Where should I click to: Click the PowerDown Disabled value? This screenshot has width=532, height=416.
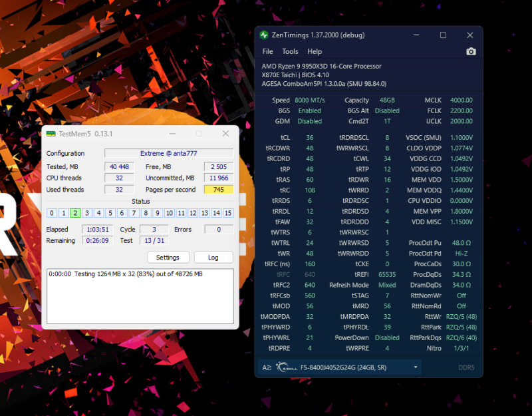coord(387,337)
